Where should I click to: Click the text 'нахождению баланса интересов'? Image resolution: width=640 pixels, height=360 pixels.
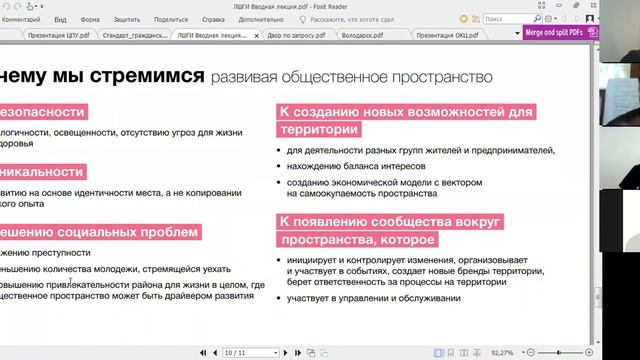[356, 166]
